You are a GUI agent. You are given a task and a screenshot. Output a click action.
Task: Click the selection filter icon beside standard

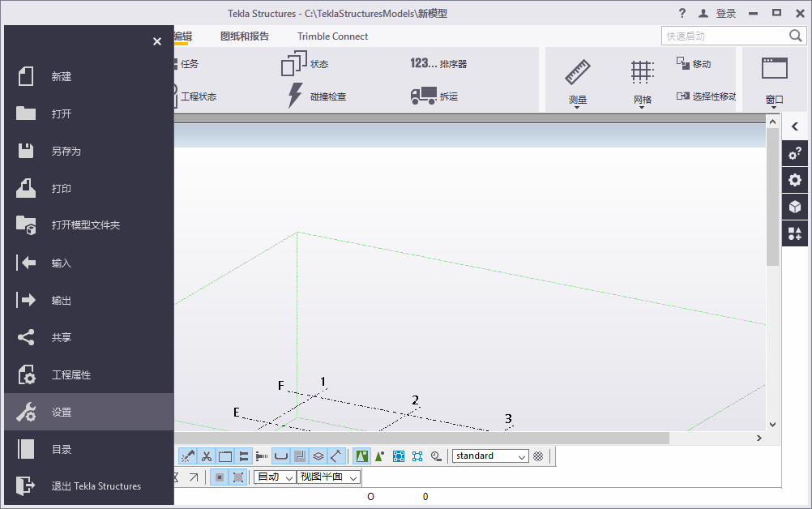click(x=539, y=456)
